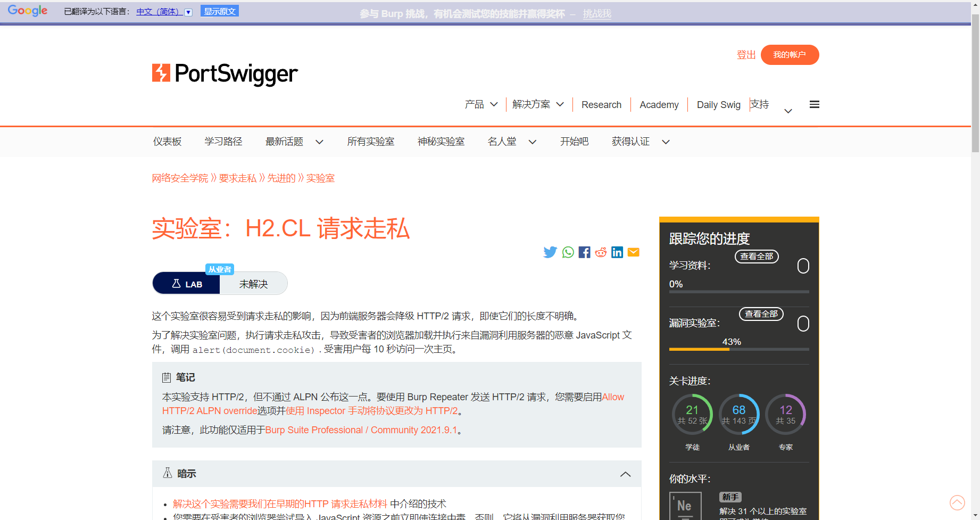This screenshot has width=980, height=520.
Task: Click the 从业者 68 progress circle
Action: click(x=739, y=414)
